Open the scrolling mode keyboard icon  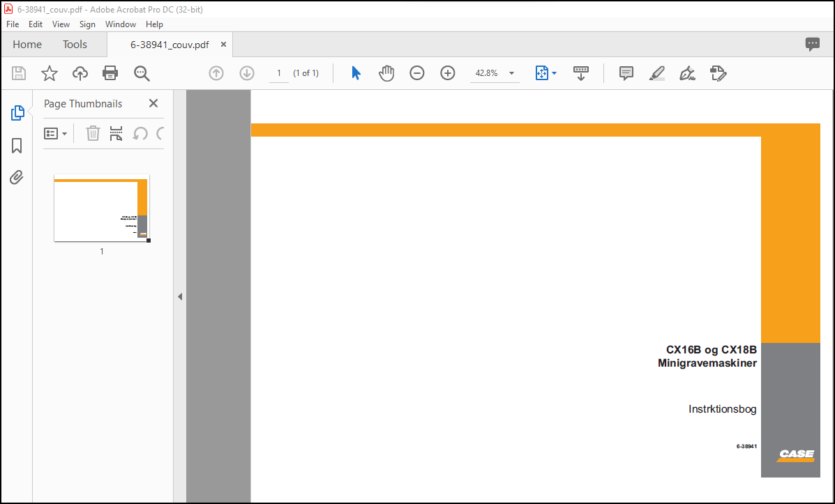(581, 73)
